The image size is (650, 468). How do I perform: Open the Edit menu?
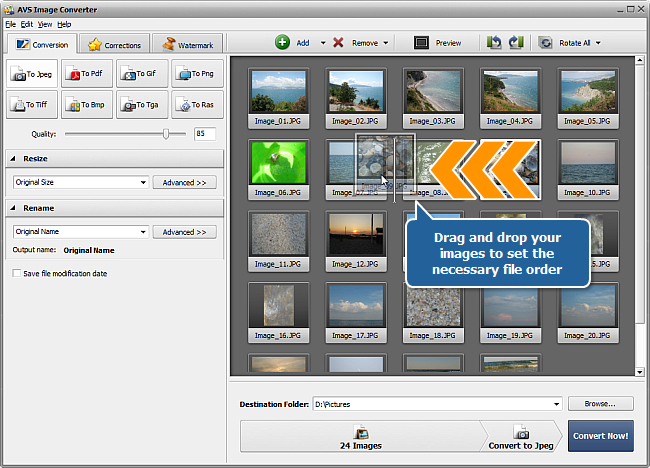coord(27,24)
